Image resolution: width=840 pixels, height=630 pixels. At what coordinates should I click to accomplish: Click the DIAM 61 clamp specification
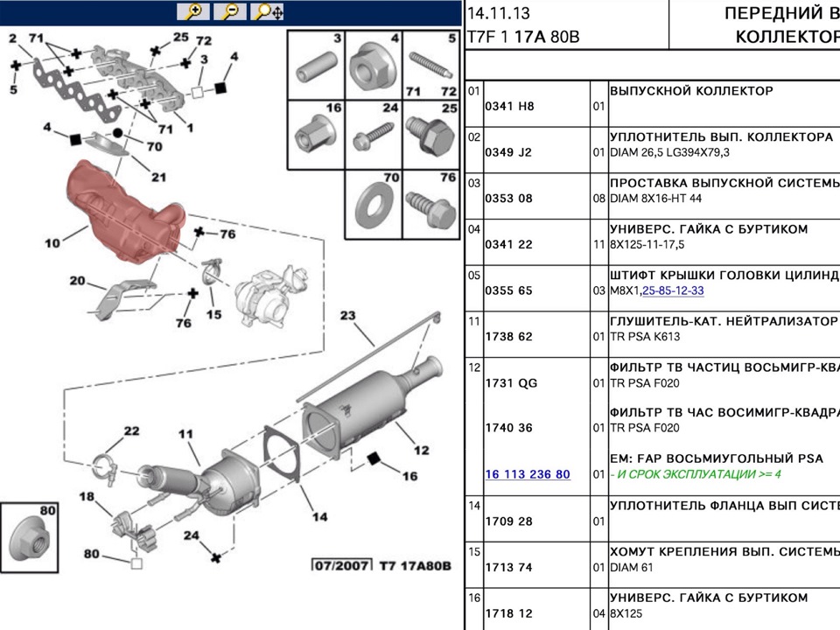[632, 567]
